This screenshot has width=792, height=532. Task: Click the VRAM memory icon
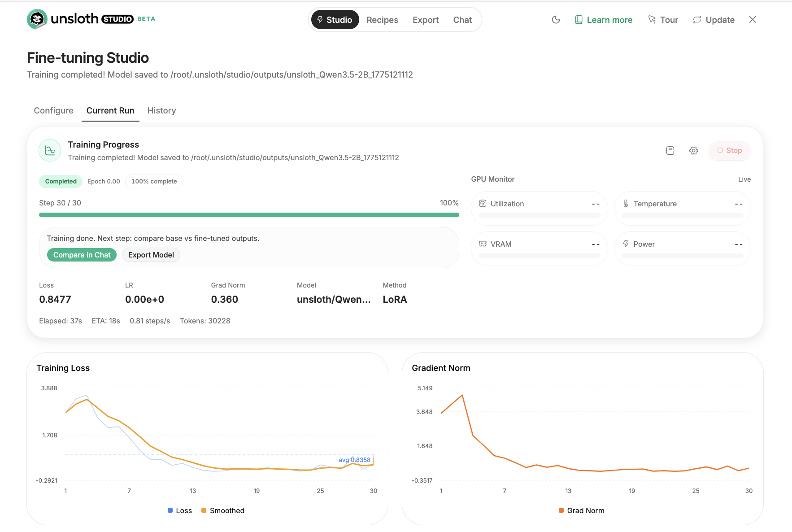pyautogui.click(x=483, y=244)
